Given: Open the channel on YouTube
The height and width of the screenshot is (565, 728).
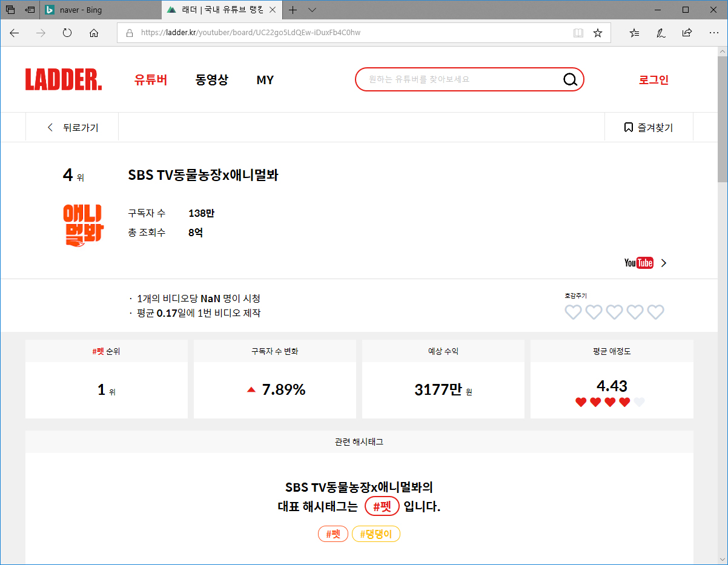Looking at the screenshot, I should tap(639, 263).
